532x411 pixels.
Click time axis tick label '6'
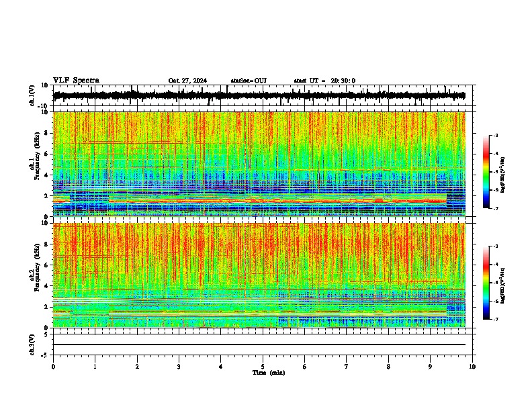(305, 367)
